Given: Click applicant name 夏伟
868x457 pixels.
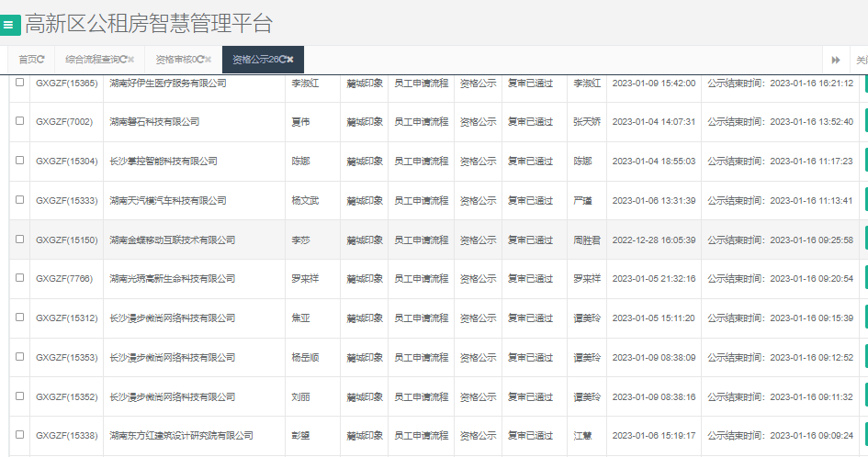Looking at the screenshot, I should tap(300, 122).
